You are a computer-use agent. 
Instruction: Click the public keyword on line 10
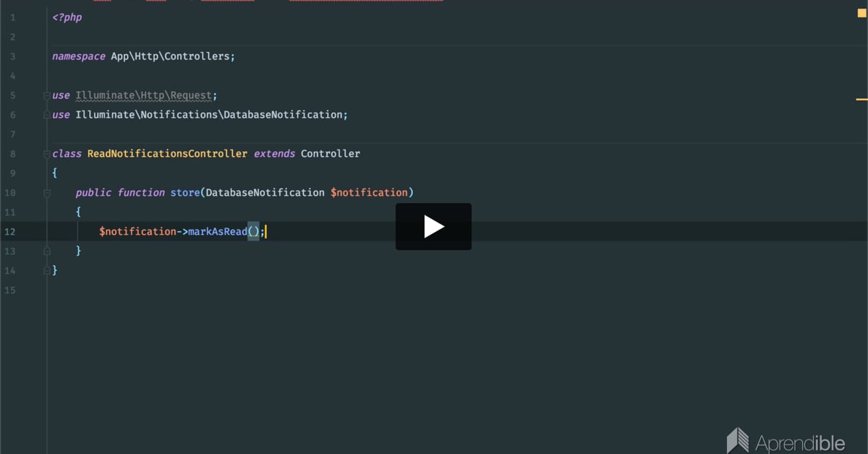coord(93,192)
